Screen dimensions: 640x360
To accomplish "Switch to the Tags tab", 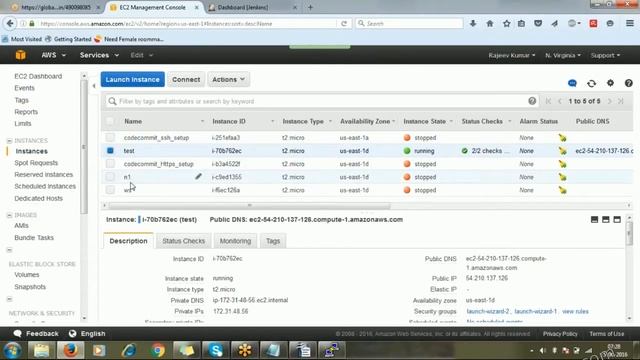I will (273, 241).
